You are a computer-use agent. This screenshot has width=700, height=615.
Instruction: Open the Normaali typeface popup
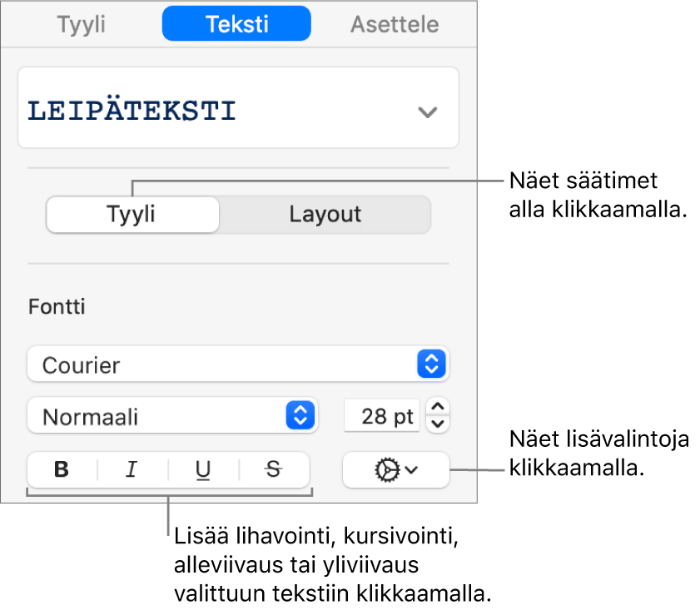[x=172, y=416]
